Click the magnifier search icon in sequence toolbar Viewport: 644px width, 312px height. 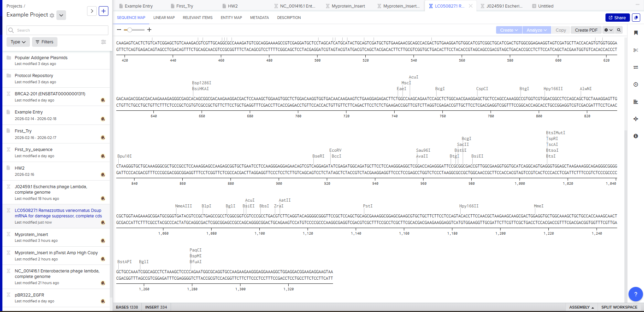pos(619,30)
